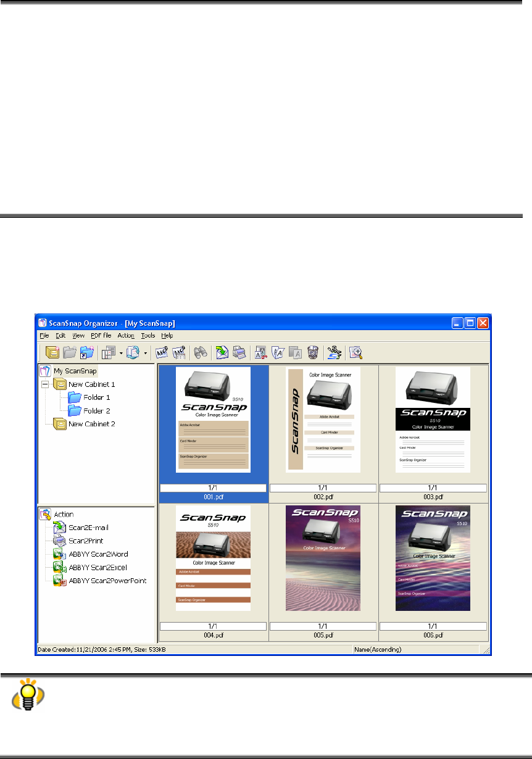Click the New Cabinet toolbar icon
This screenshot has width=532, height=759.
coord(52,353)
